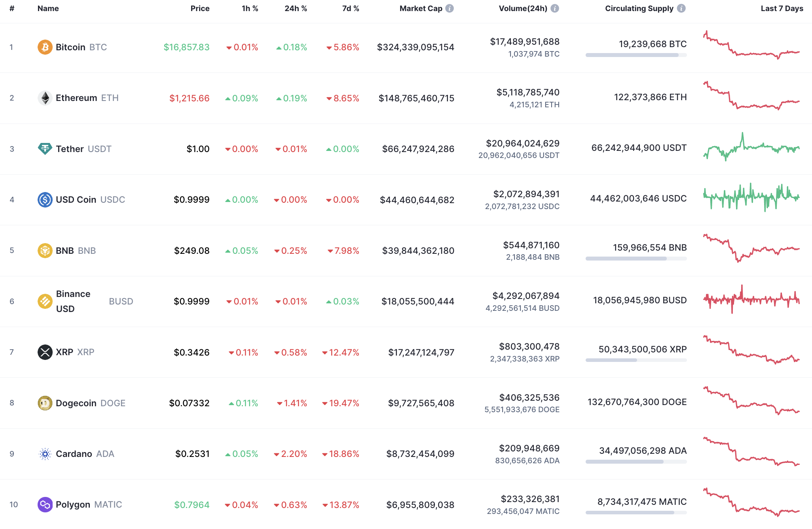This screenshot has height=529, width=812.
Task: Click the Tether USDT logo
Action: [45, 148]
